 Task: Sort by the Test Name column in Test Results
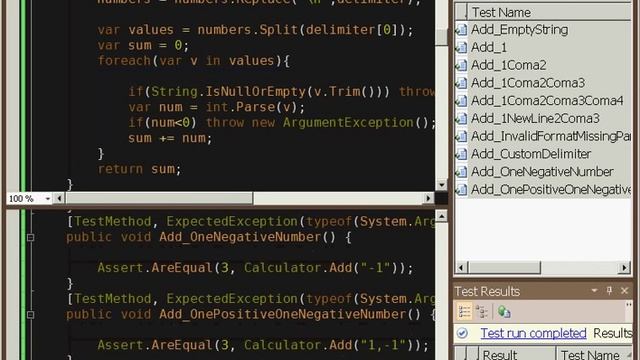pyautogui.click(x=594, y=354)
